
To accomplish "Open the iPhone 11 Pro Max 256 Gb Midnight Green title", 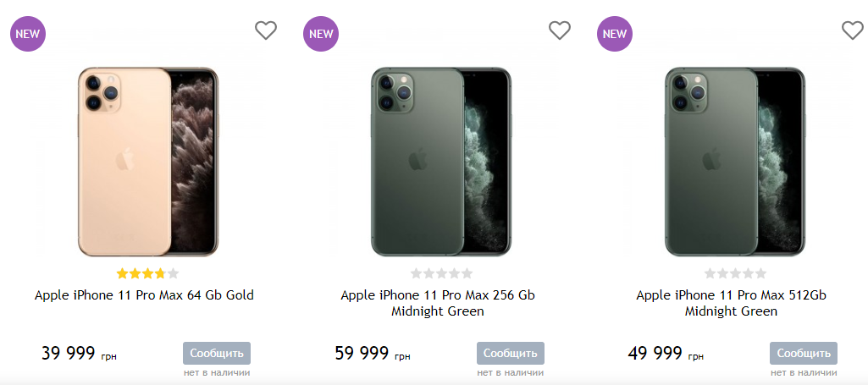I will pyautogui.click(x=438, y=303).
